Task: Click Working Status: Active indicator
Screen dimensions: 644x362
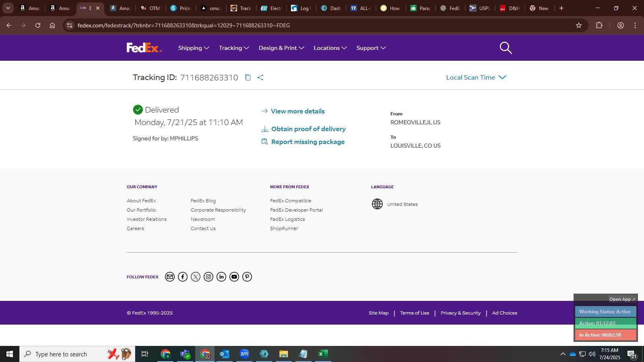Action: [x=605, y=312]
